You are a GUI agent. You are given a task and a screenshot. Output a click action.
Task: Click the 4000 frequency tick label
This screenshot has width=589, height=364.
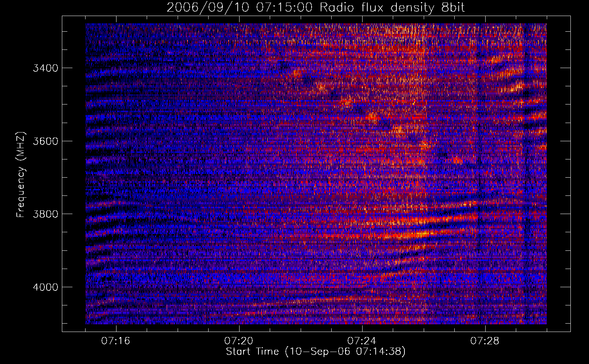pyautogui.click(x=46, y=287)
